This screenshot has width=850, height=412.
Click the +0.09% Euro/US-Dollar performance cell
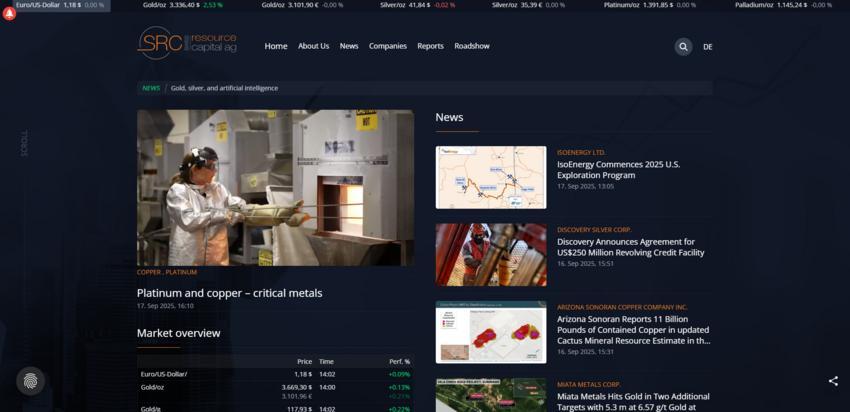(x=400, y=374)
